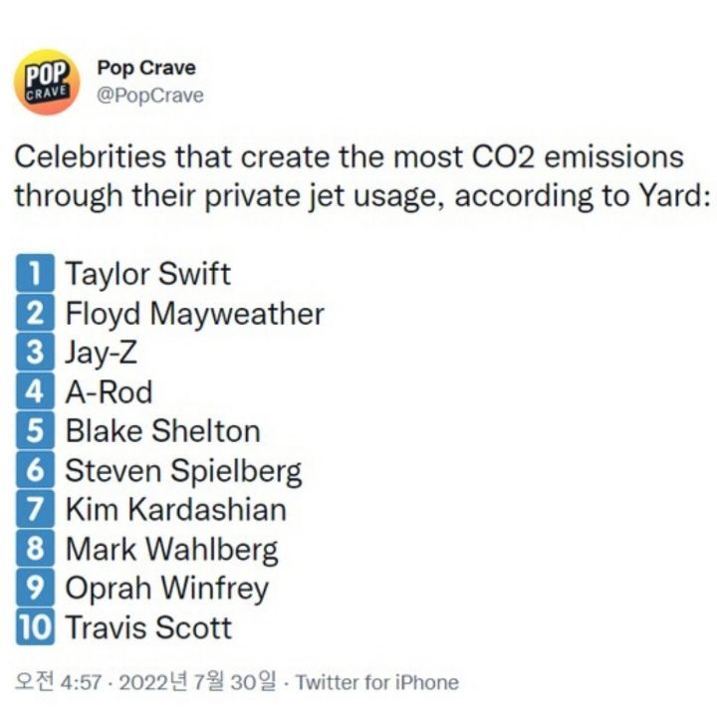The width and height of the screenshot is (717, 728).
Task: Click the Kim Kardashian list entry
Action: (176, 509)
